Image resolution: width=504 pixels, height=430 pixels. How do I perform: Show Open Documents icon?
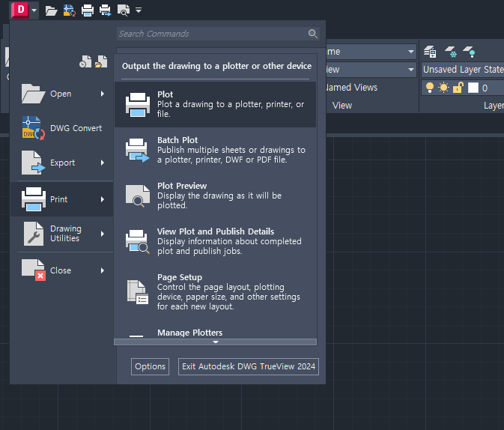tap(101, 61)
